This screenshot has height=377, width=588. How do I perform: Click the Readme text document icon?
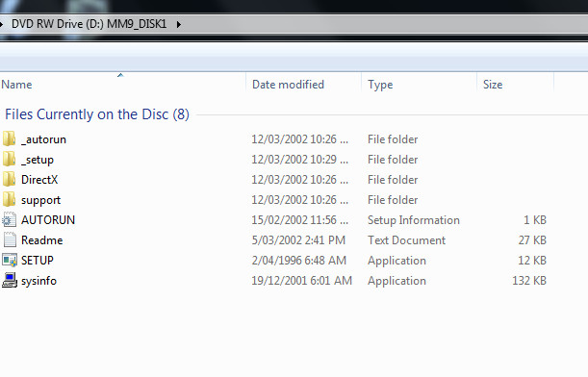coord(10,240)
